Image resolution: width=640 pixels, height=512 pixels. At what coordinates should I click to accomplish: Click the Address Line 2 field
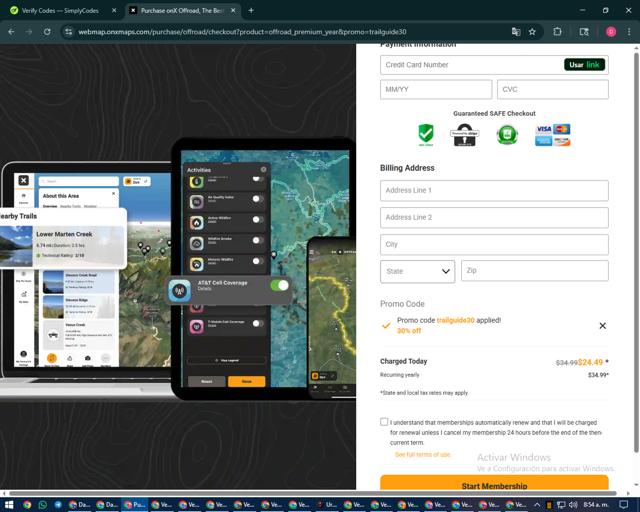click(494, 218)
